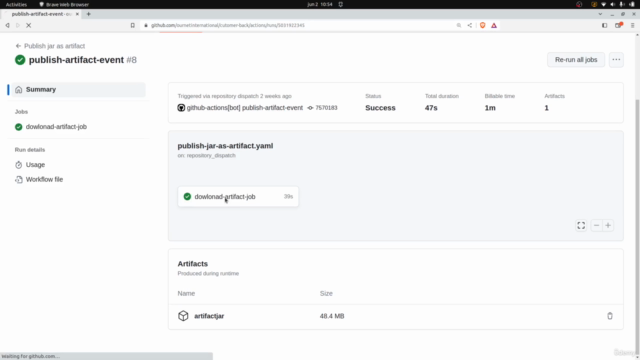Click the Re-run all jobs button
The height and width of the screenshot is (360, 640).
[x=576, y=60]
